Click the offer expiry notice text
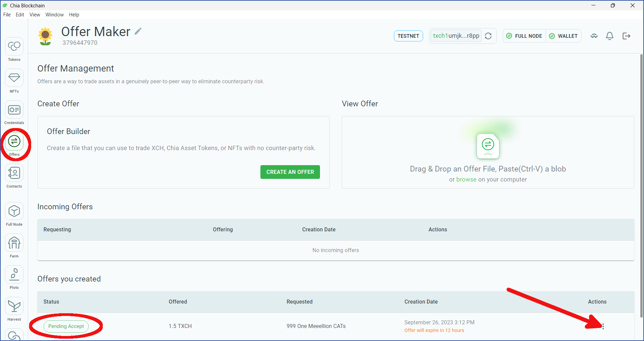Screen dimensions: 644x341 point(434,330)
